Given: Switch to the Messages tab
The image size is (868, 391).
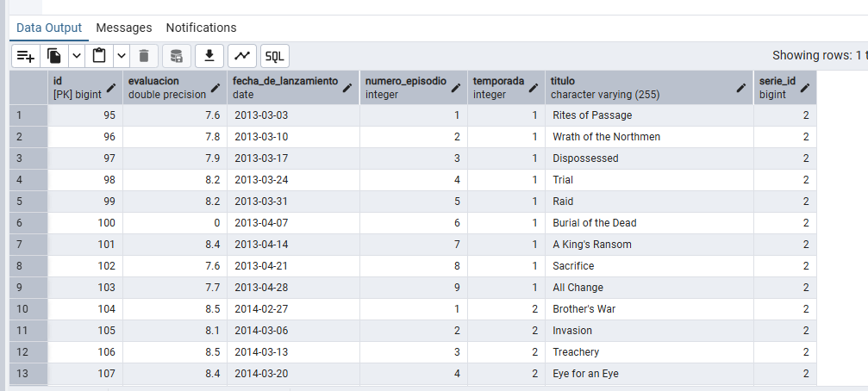Looking at the screenshot, I should pyautogui.click(x=124, y=28).
